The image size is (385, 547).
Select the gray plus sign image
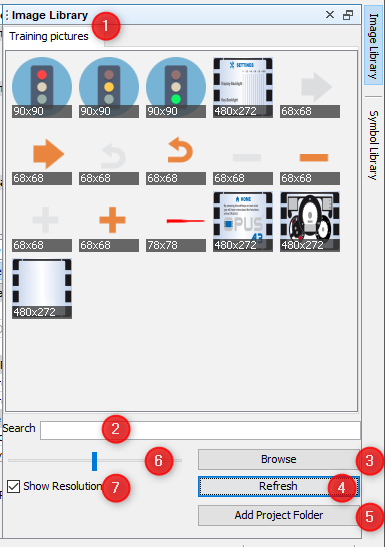(42, 222)
